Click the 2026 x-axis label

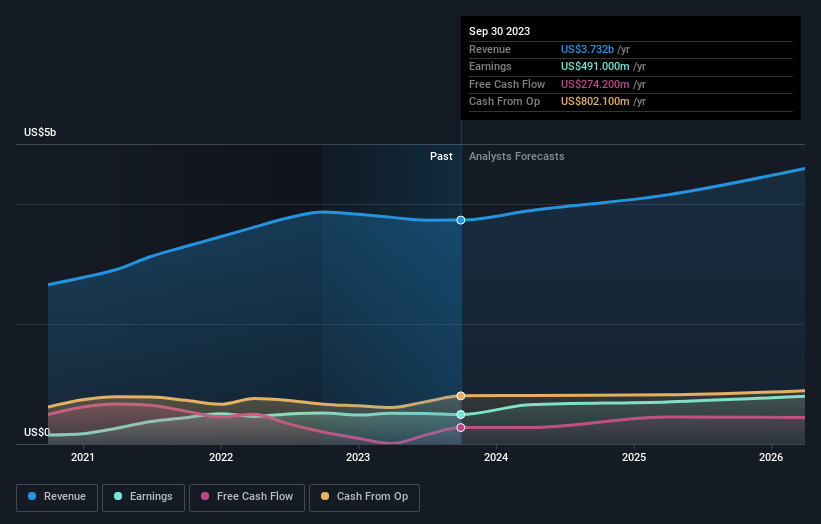771,458
